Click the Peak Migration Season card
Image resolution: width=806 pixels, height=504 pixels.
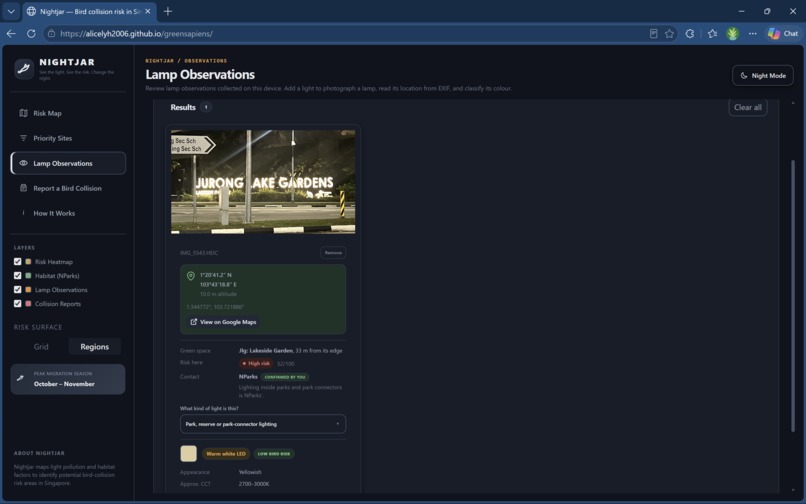point(68,380)
